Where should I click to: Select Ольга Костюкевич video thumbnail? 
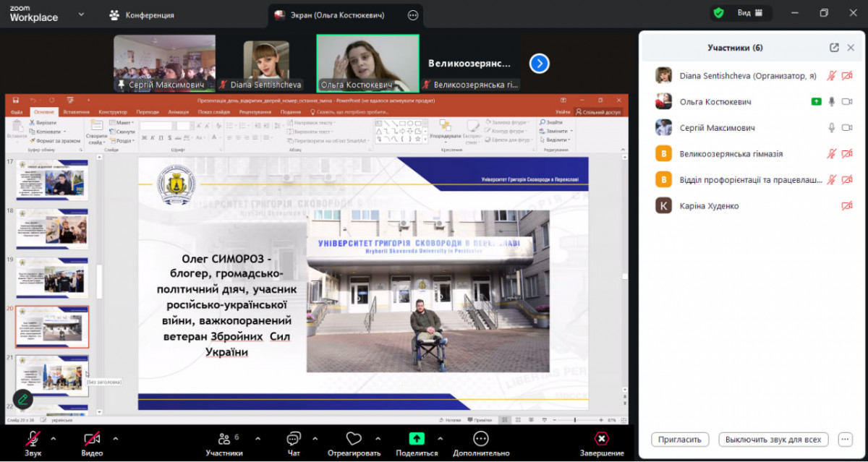(367, 63)
